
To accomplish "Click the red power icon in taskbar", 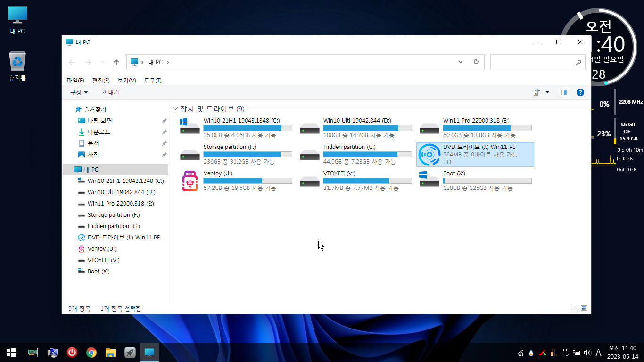I will 72,352.
